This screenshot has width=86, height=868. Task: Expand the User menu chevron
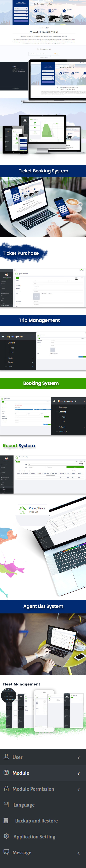[79, 757]
